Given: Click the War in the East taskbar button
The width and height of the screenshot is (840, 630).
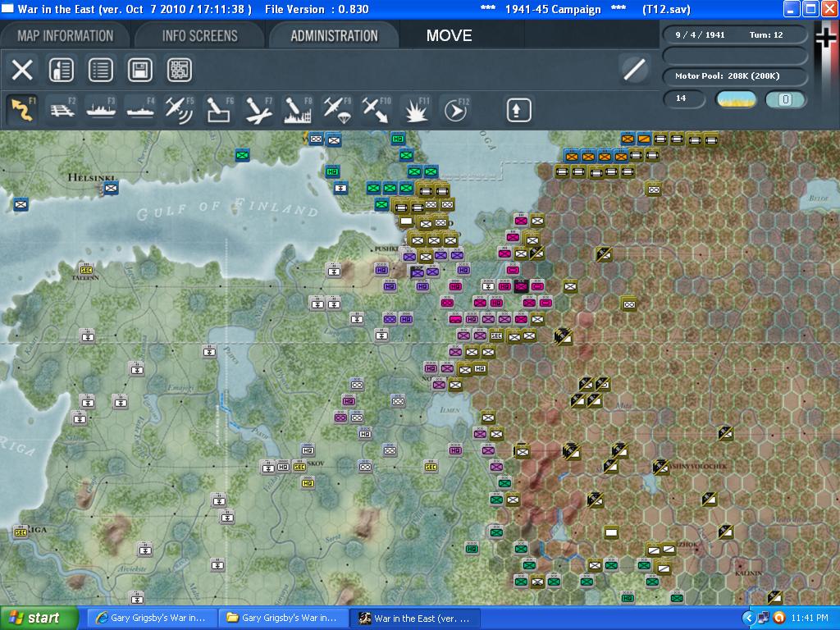Looking at the screenshot, I should (414, 619).
